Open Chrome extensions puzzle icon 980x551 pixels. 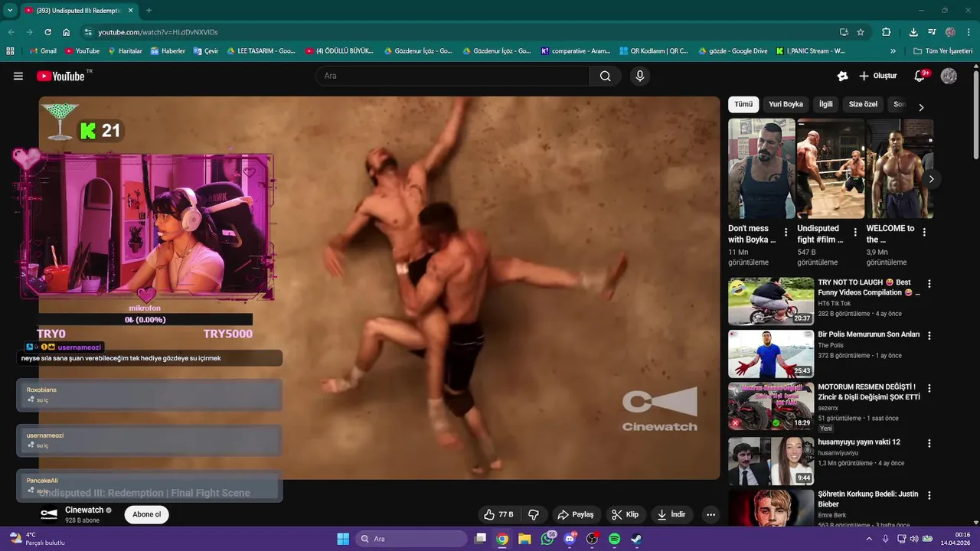pos(887,32)
